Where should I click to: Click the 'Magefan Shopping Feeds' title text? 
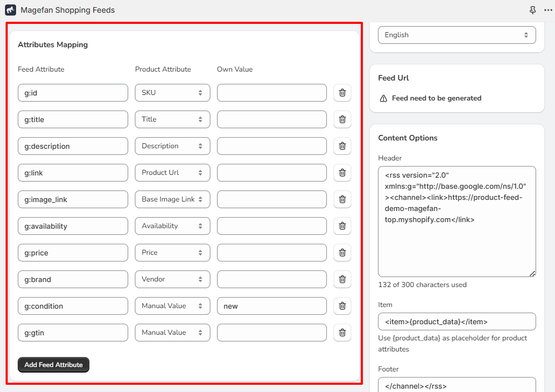pos(68,10)
